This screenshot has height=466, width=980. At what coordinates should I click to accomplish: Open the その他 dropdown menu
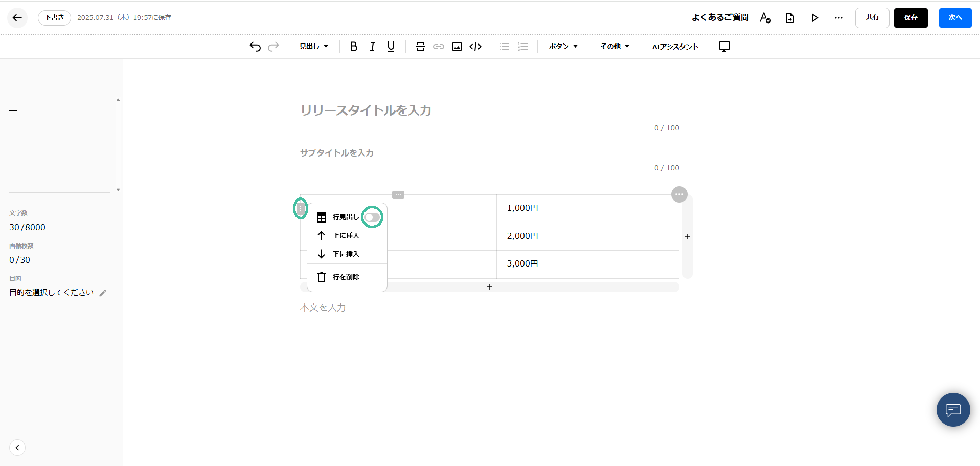[614, 46]
